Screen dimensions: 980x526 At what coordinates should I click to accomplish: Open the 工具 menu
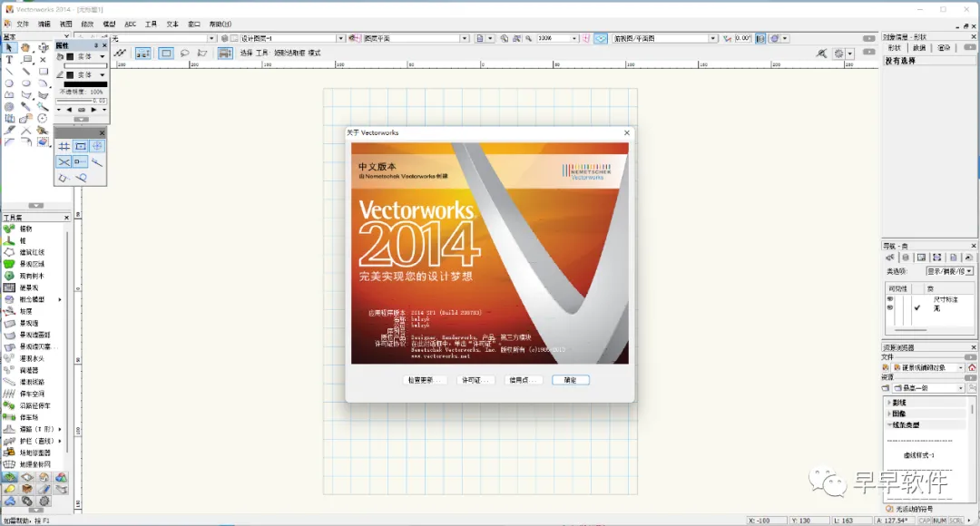point(151,24)
